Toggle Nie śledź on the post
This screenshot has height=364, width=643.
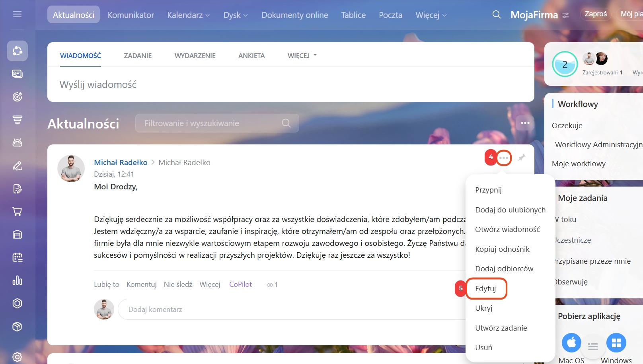tap(178, 284)
